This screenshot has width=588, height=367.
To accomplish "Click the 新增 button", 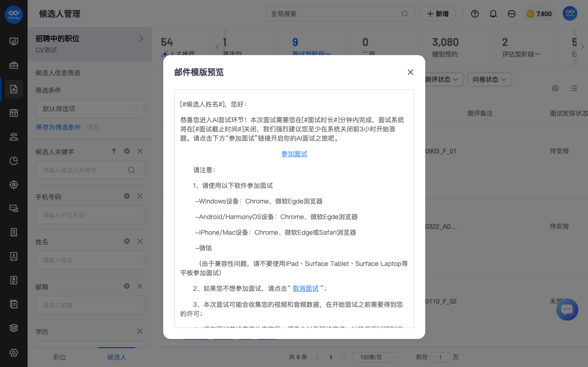I will pyautogui.click(x=437, y=14).
